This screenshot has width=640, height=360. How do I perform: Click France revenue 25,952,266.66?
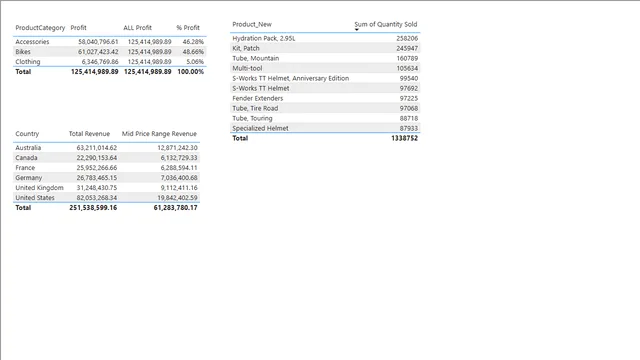97,168
